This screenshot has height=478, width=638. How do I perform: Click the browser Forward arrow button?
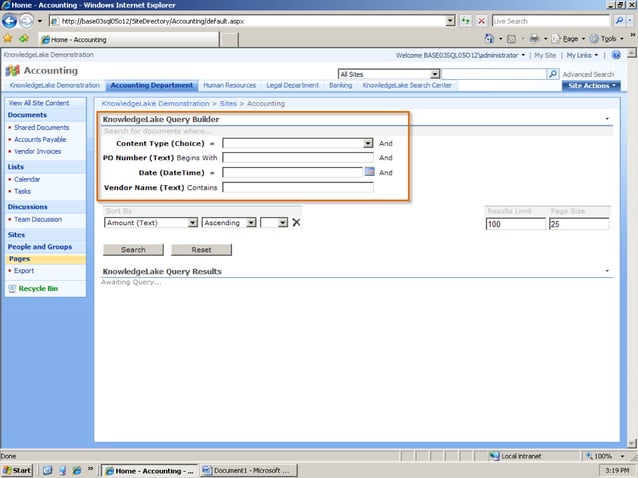tap(26, 21)
